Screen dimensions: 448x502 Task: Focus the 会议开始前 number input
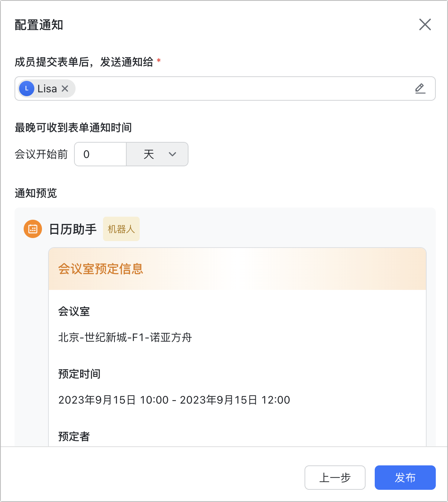(100, 154)
